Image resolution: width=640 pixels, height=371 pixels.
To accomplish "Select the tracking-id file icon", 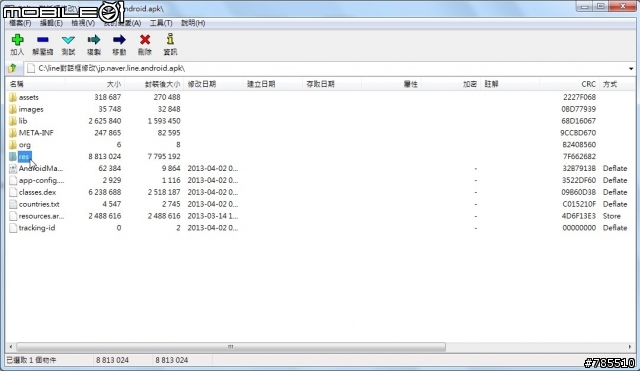I will [x=13, y=228].
